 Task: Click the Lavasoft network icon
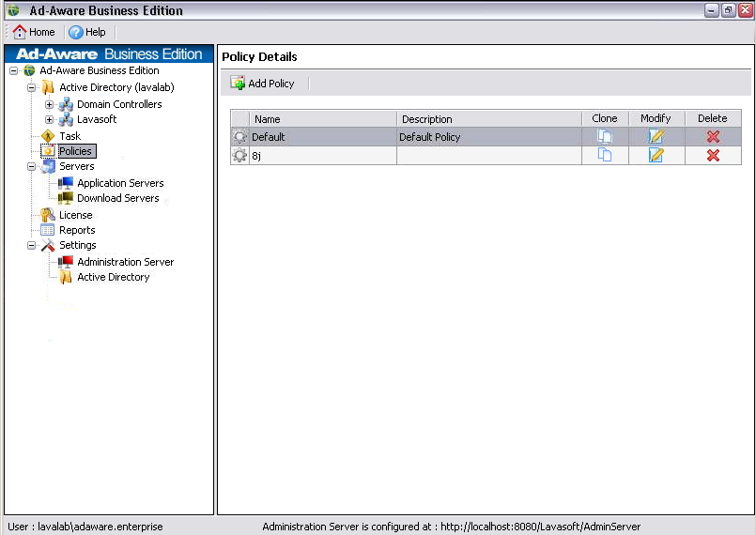[66, 119]
